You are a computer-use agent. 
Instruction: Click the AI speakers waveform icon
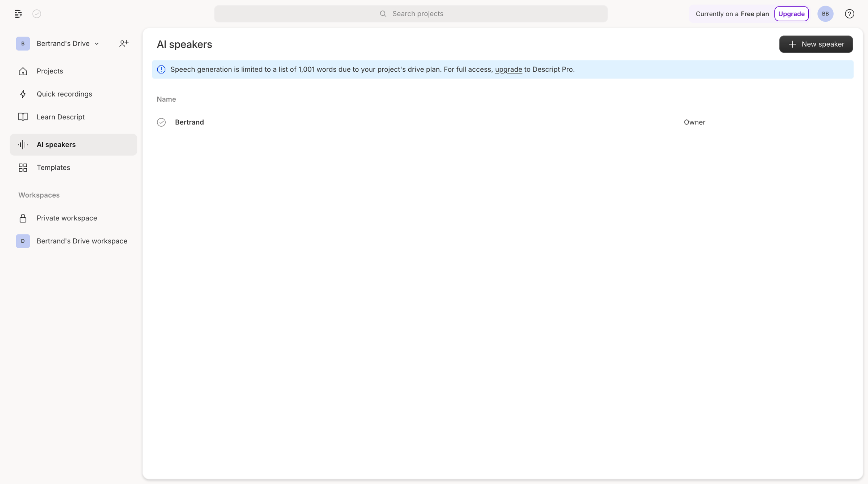pyautogui.click(x=23, y=145)
